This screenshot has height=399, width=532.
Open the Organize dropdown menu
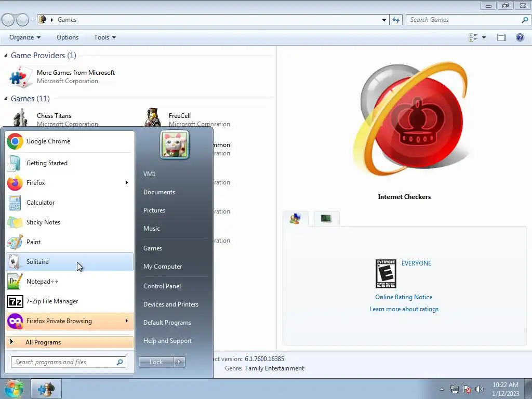[x=25, y=37]
